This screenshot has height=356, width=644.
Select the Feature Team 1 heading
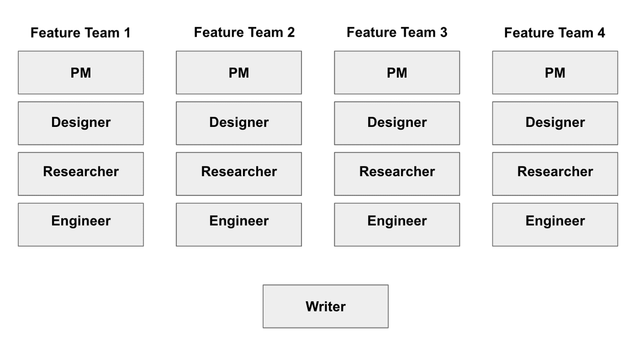[80, 33]
